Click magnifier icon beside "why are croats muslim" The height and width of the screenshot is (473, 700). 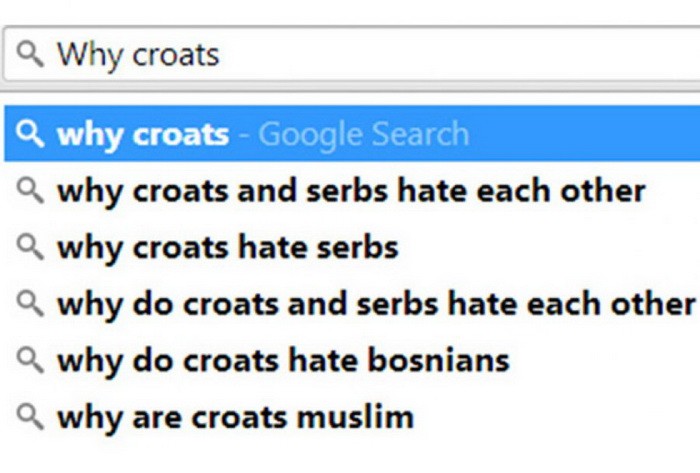click(31, 415)
